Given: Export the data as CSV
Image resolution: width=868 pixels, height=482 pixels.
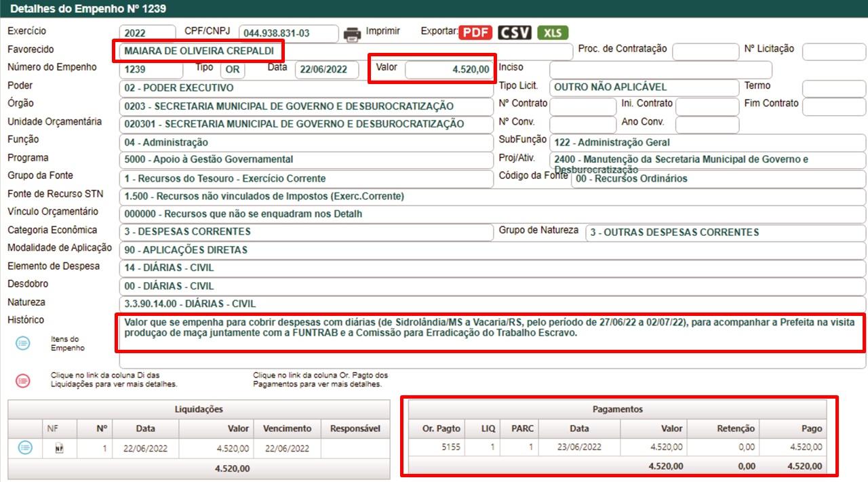Looking at the screenshot, I should click(514, 33).
